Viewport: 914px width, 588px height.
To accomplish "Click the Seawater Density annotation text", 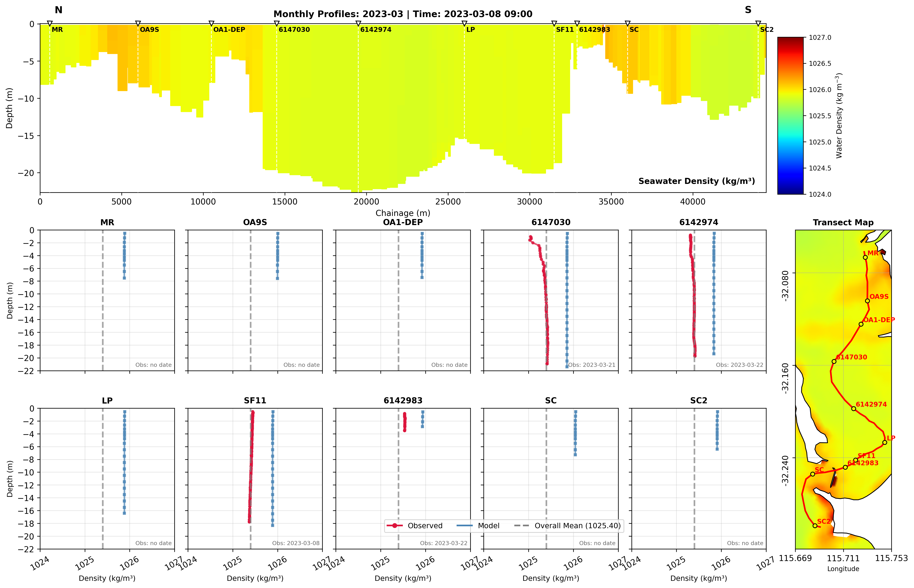I will point(696,181).
